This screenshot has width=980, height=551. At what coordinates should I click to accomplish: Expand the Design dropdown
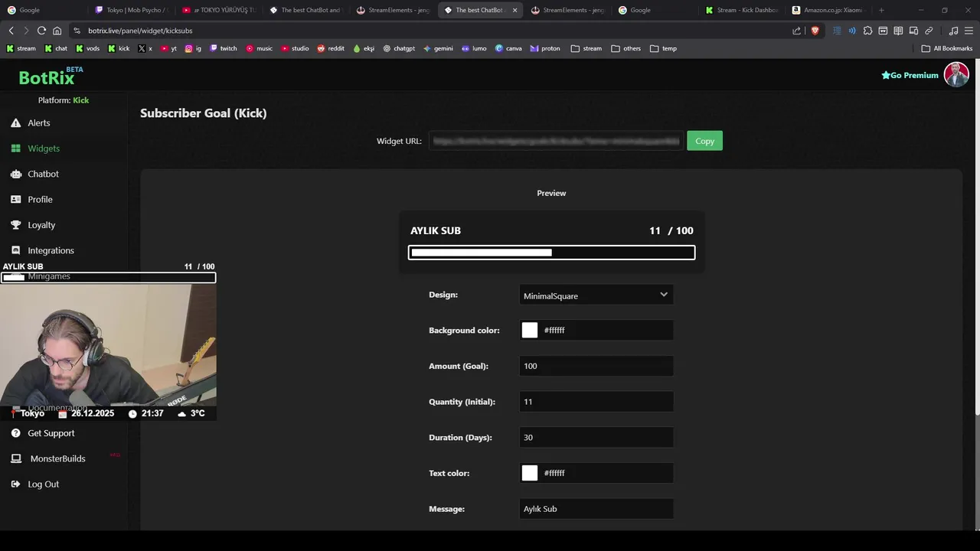pyautogui.click(x=596, y=295)
